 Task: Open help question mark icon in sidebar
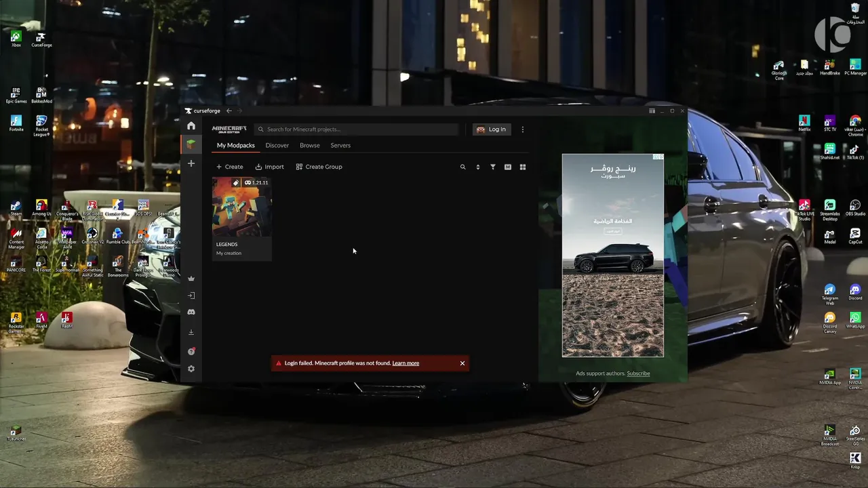(191, 351)
